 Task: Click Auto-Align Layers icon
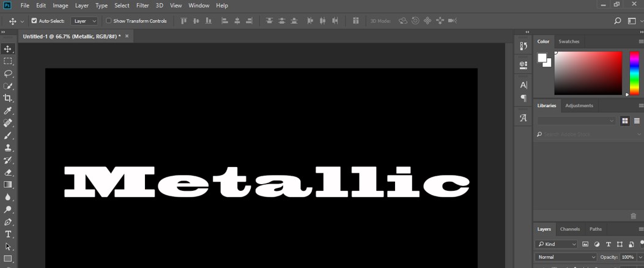click(356, 21)
